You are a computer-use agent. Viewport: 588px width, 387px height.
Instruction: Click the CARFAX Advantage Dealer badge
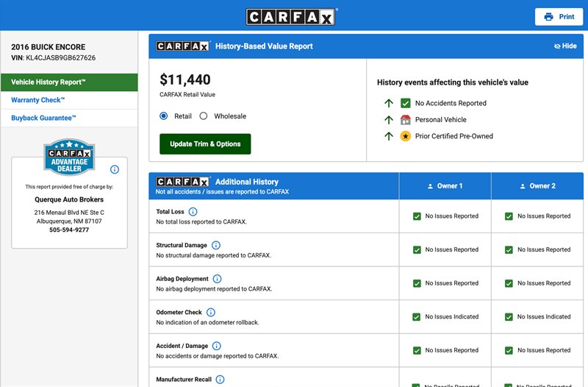[69, 157]
